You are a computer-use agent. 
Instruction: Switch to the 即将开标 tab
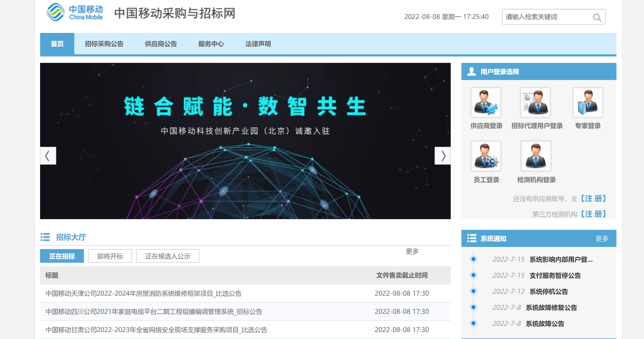(x=110, y=256)
